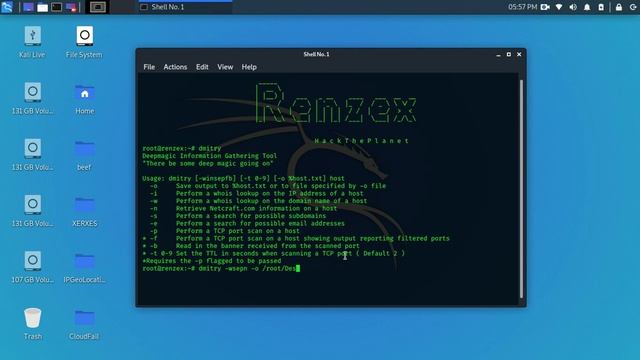Open the file manager panel launcher
The image size is (640, 360).
42,7
